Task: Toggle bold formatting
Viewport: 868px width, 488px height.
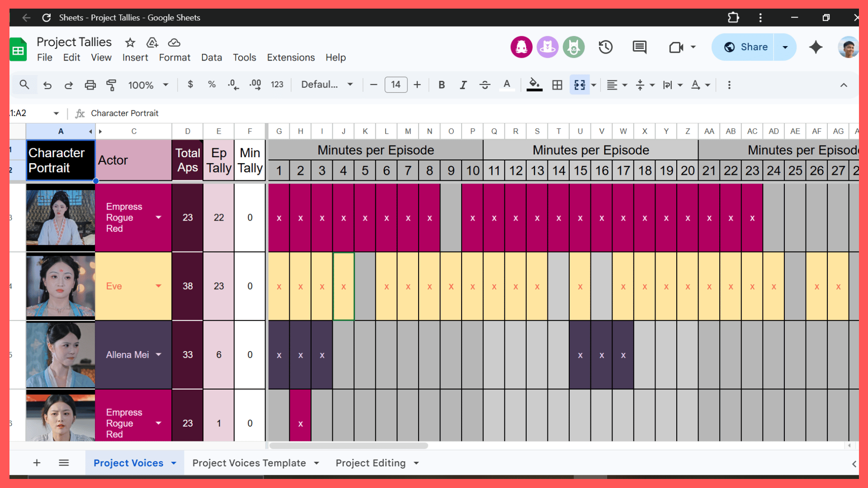Action: [x=442, y=85]
